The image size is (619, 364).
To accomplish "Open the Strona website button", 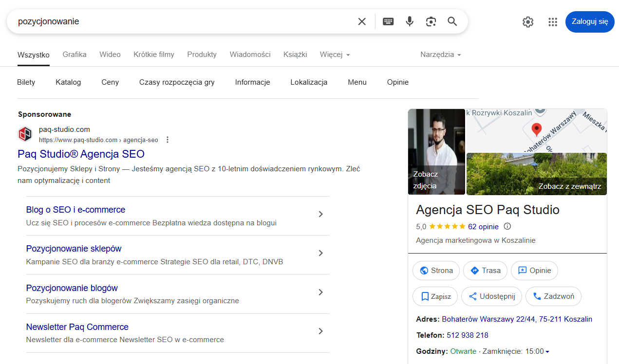I will pyautogui.click(x=436, y=271).
